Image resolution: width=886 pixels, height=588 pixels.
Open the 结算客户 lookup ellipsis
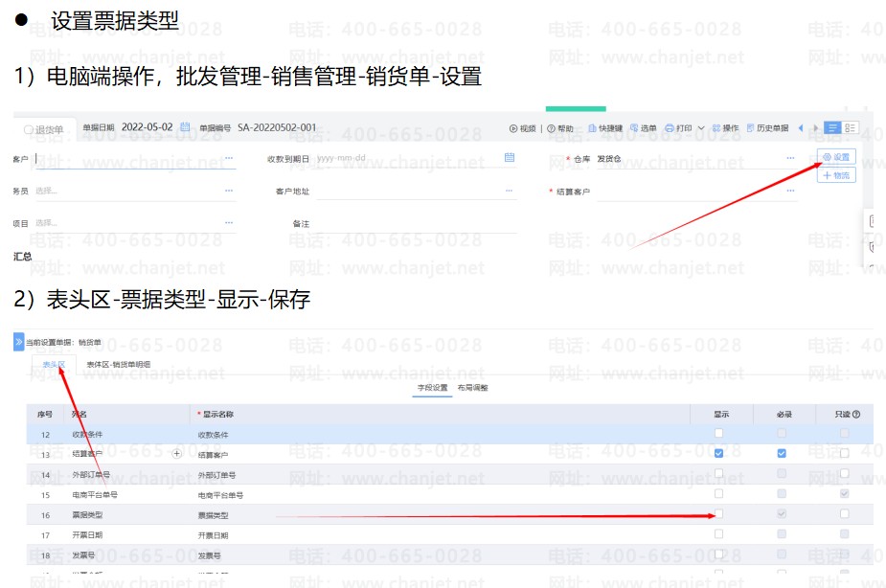pos(790,191)
